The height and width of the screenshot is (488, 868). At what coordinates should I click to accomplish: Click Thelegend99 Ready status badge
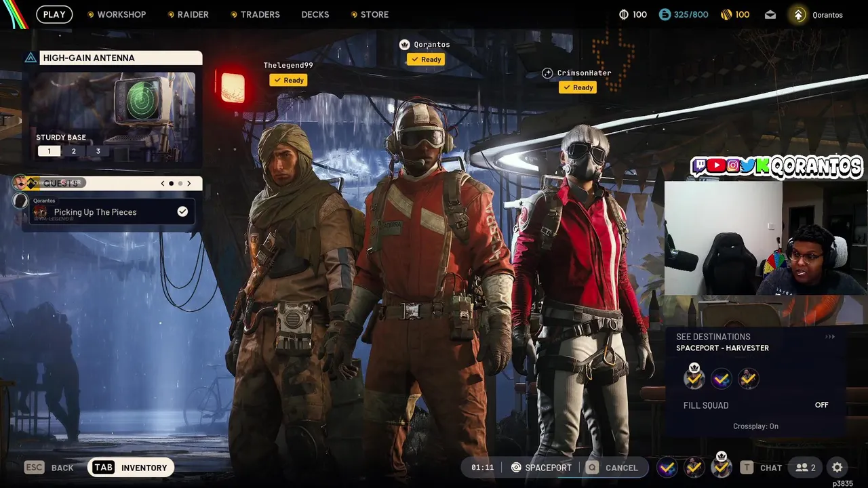click(x=288, y=80)
